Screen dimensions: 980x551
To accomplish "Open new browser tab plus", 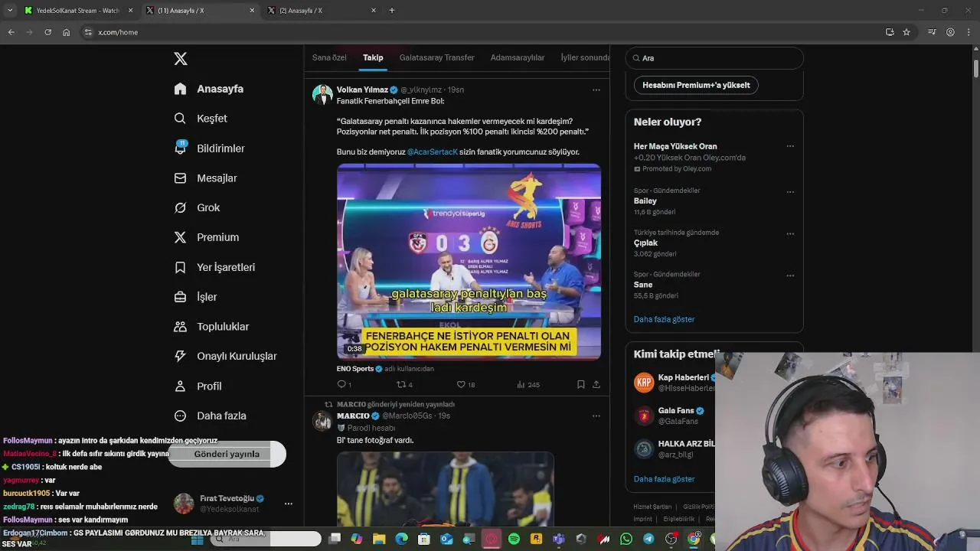I will tap(392, 11).
